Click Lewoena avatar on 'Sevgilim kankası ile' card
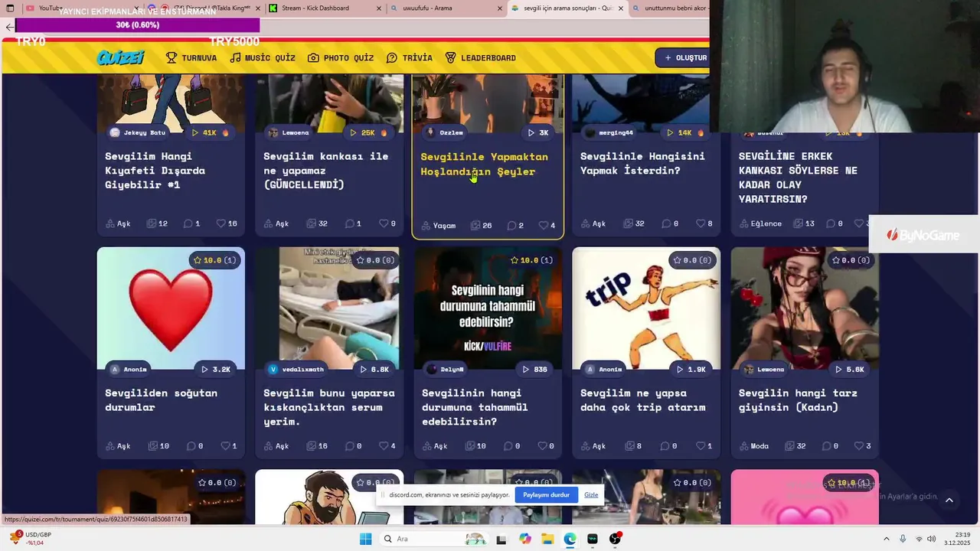 pyautogui.click(x=273, y=132)
